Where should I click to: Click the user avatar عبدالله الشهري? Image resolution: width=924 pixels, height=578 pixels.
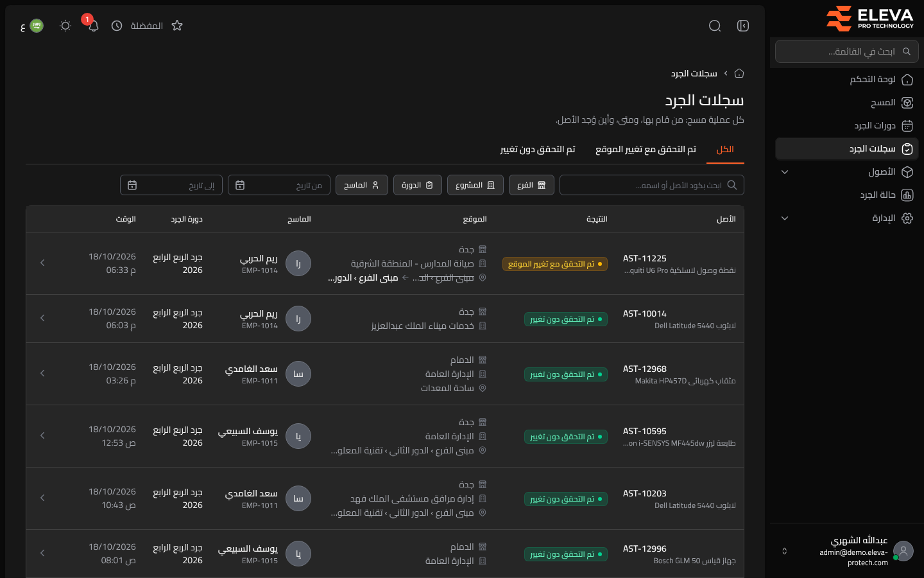tap(903, 551)
